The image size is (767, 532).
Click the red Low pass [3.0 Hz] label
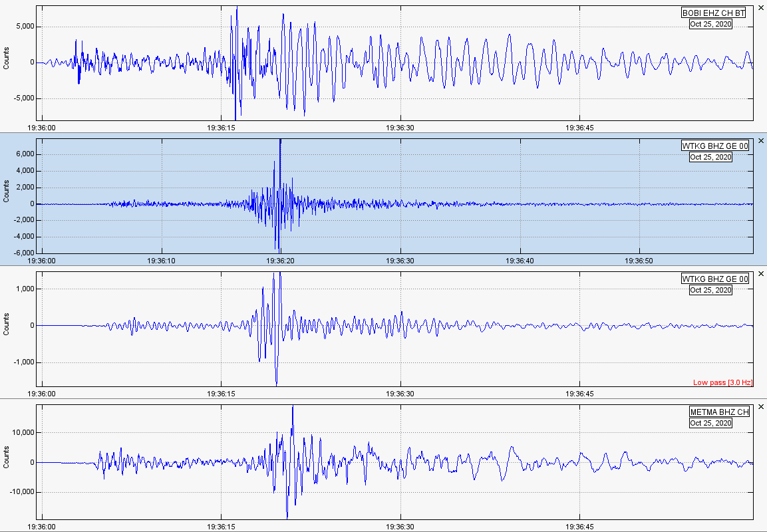click(722, 382)
